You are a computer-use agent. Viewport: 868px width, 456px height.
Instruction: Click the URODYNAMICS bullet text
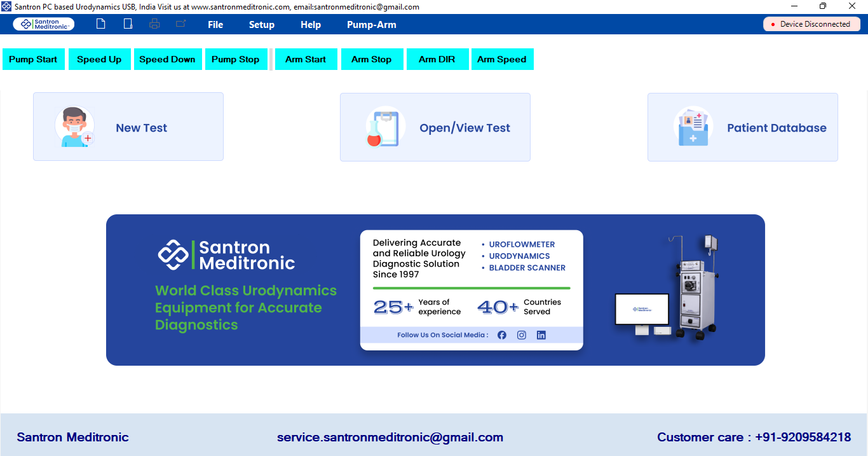(519, 256)
